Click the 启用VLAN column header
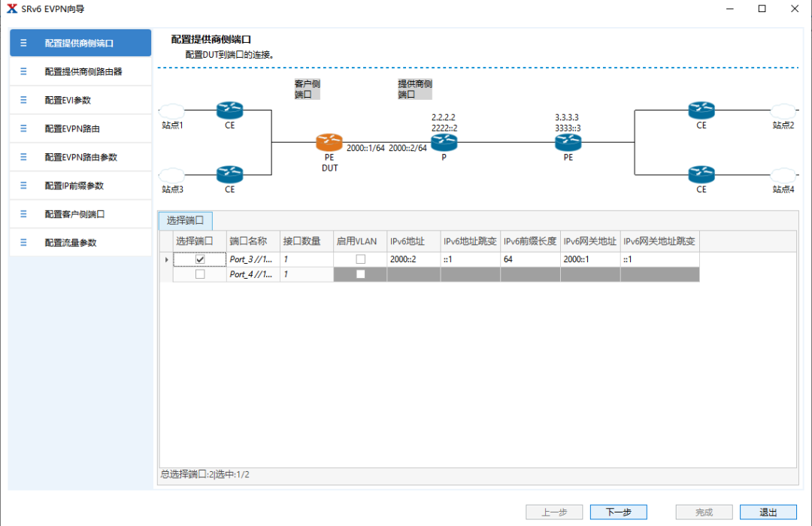 point(360,241)
